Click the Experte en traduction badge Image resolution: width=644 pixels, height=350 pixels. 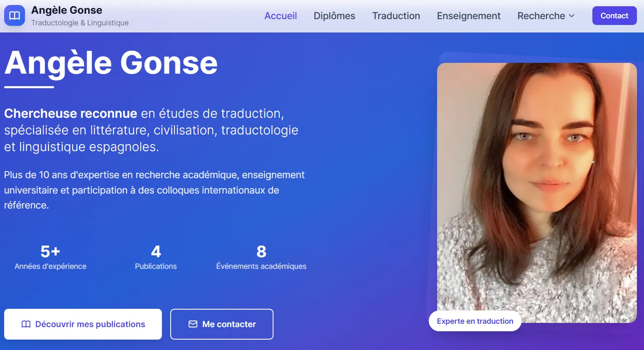click(475, 321)
